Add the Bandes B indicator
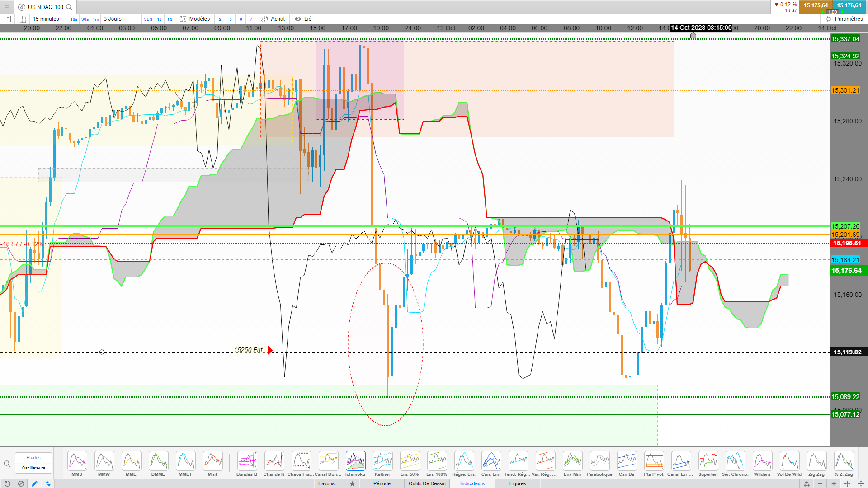 (x=247, y=461)
